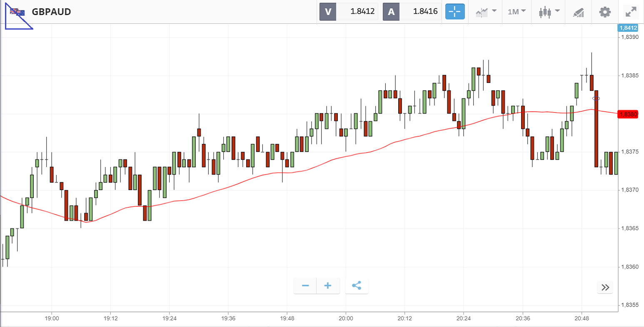
Task: Open chart settings gear
Action: 604,12
